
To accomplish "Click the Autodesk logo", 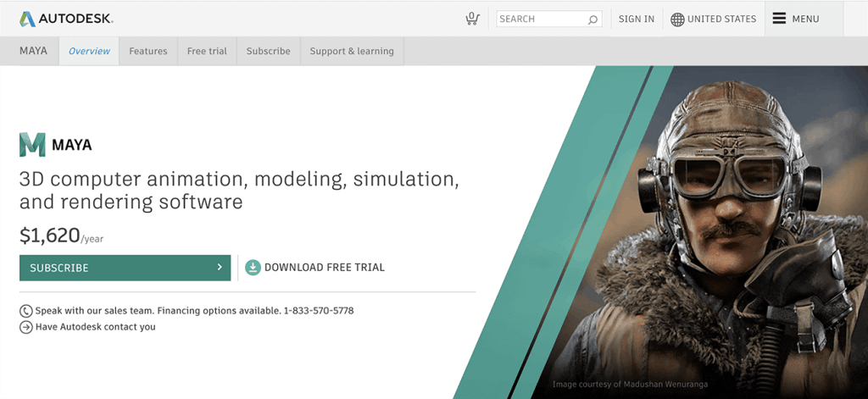I will tap(66, 19).
